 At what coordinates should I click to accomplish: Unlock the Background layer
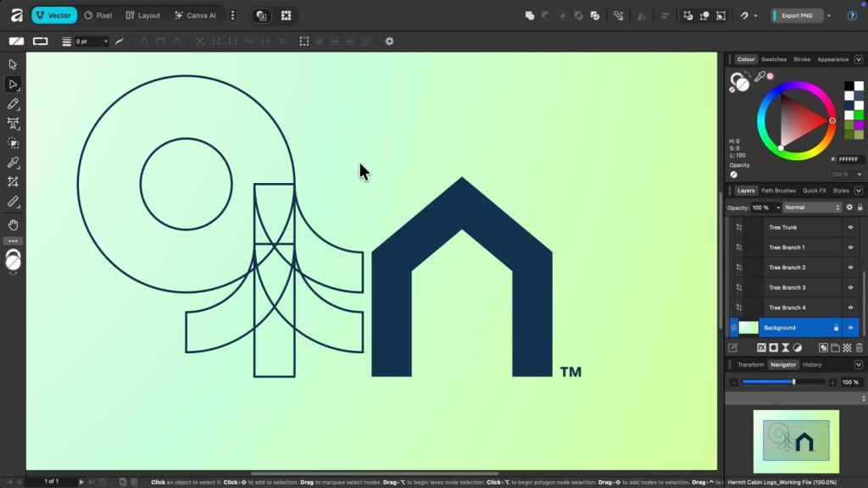(x=836, y=327)
